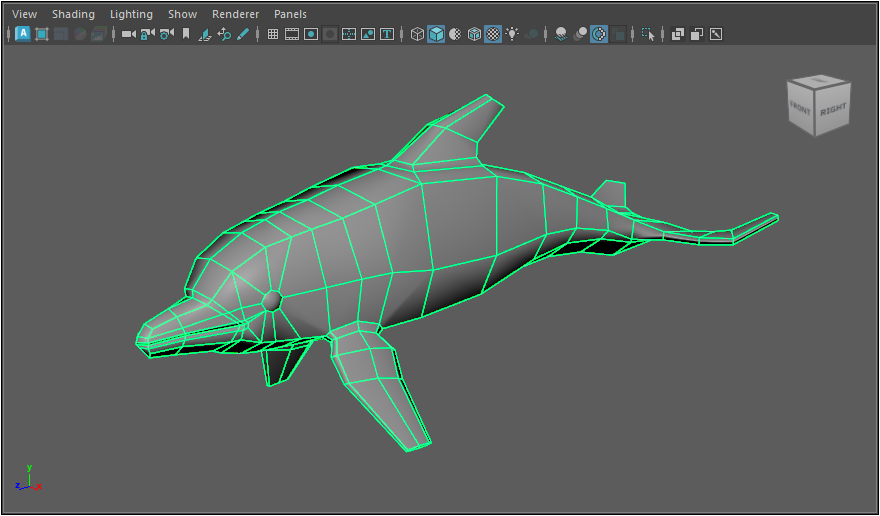Click the lock camera icon
The width and height of the screenshot is (880, 516).
click(147, 34)
